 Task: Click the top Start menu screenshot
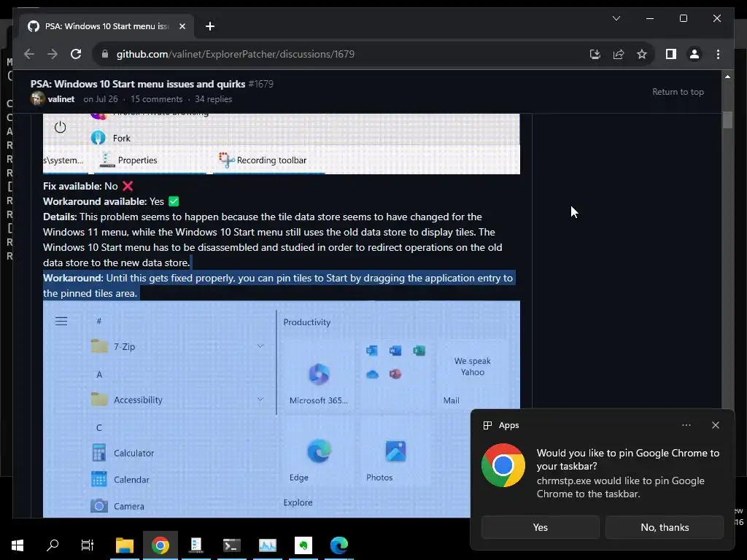coord(281,144)
